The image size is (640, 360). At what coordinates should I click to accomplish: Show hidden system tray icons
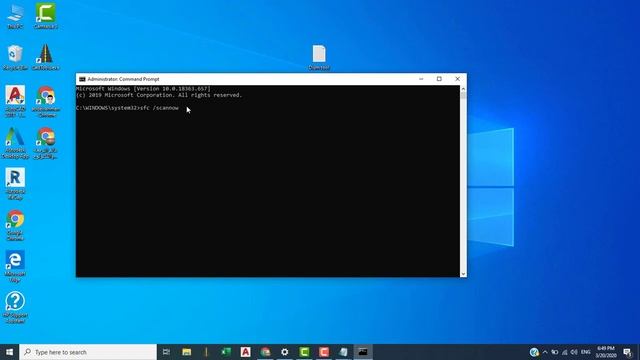545,352
